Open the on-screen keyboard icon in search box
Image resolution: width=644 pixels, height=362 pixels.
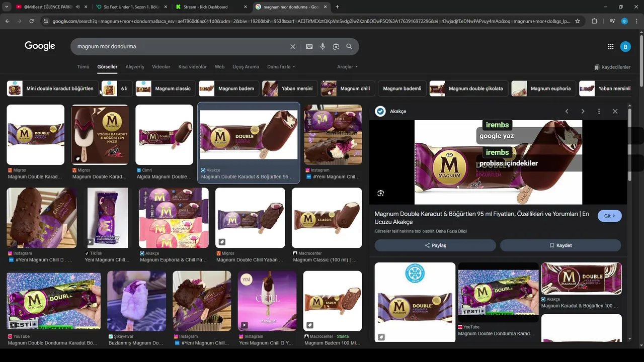point(309,46)
